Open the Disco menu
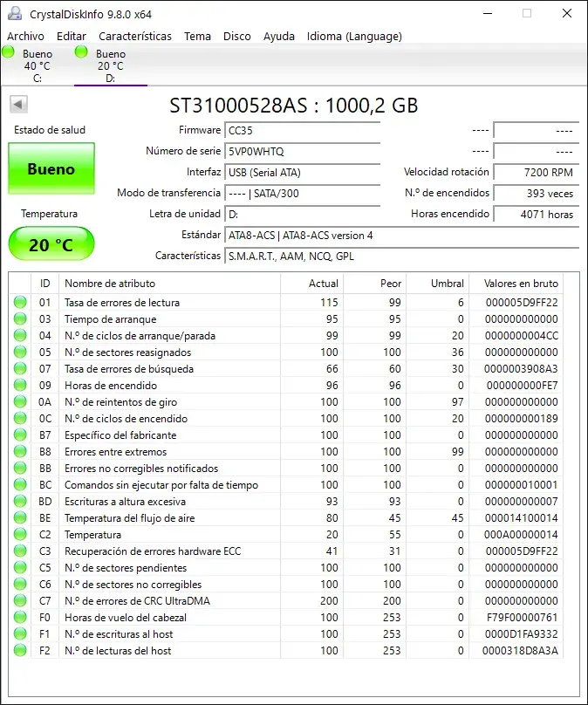Viewport: 588px width, 705px height. point(237,37)
